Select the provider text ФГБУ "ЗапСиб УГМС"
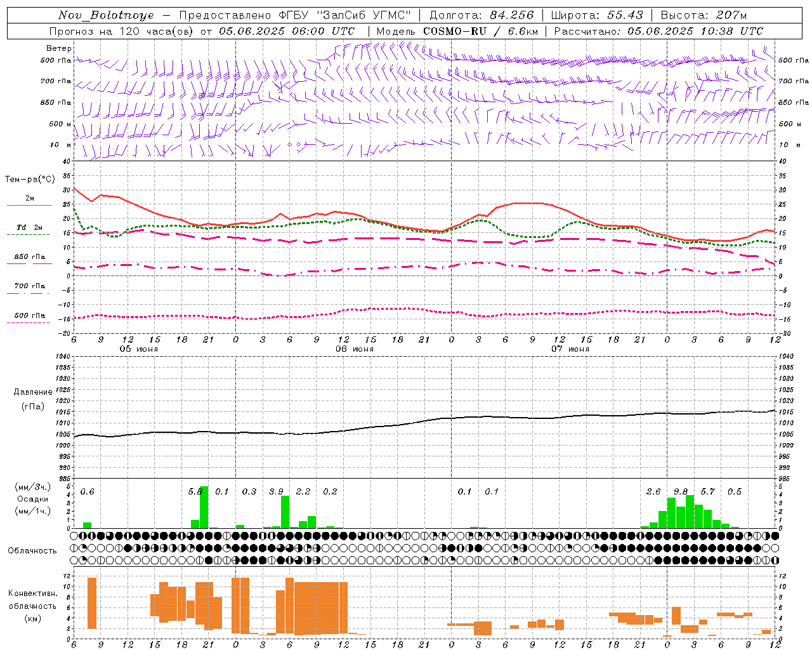Screen dimensions: 812x650 (x=344, y=15)
